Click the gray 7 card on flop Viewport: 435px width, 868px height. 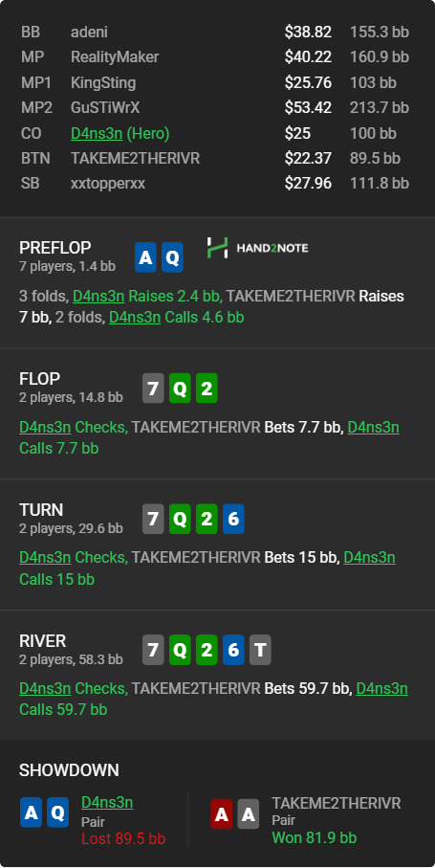coord(153,388)
